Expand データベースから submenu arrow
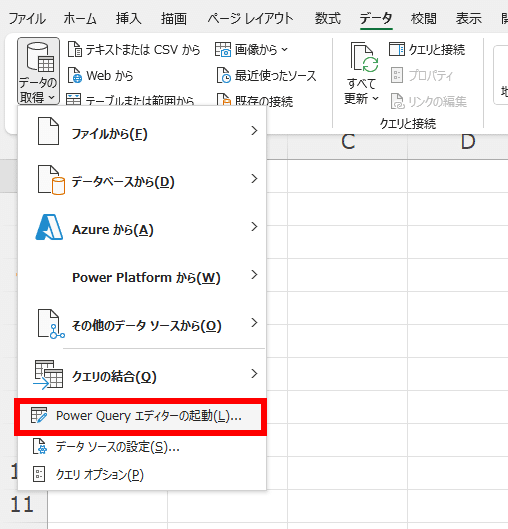Image resolution: width=508 pixels, height=529 pixels. (254, 179)
